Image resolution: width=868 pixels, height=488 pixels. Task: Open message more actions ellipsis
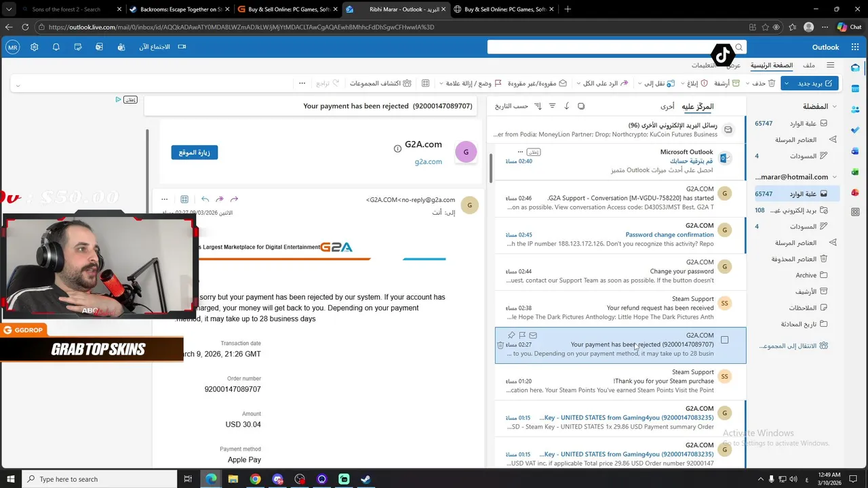pyautogui.click(x=165, y=199)
